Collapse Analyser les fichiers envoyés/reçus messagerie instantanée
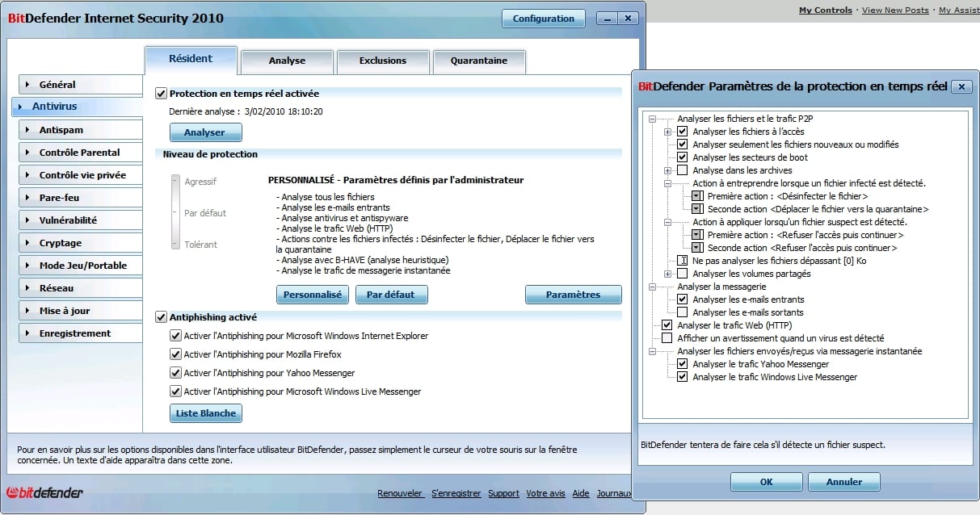 point(653,351)
